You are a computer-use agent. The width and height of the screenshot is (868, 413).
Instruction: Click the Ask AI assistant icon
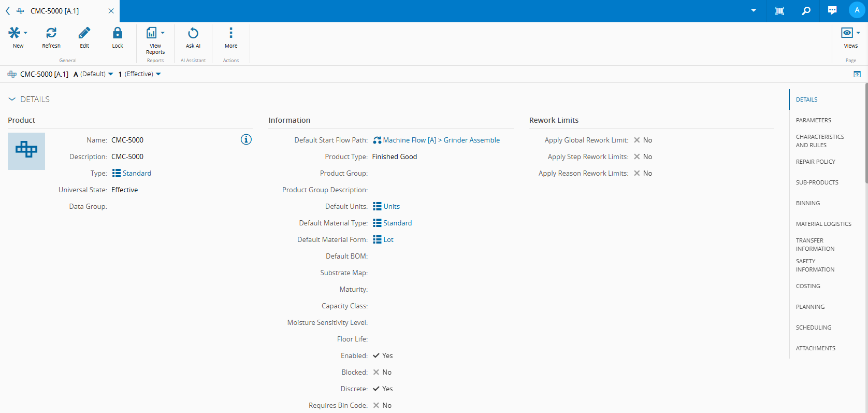click(x=193, y=33)
